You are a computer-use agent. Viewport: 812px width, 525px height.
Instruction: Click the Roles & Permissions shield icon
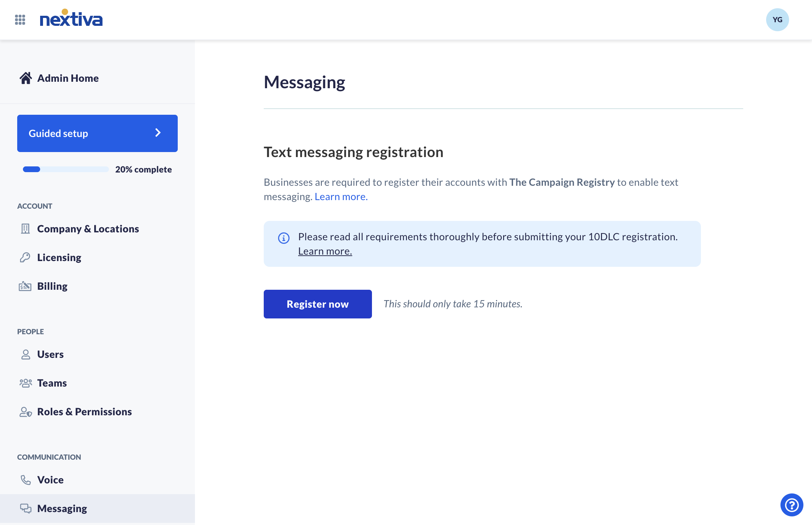pos(25,412)
